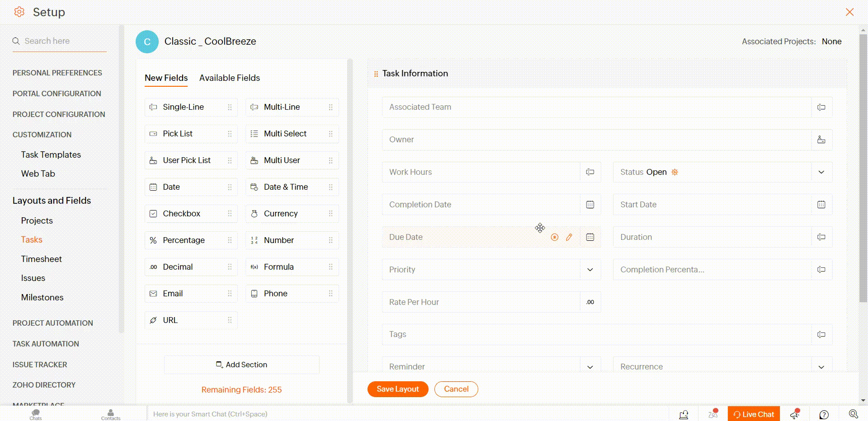Click the pencil edit icon on Due Date
The height and width of the screenshot is (421, 868).
click(569, 237)
